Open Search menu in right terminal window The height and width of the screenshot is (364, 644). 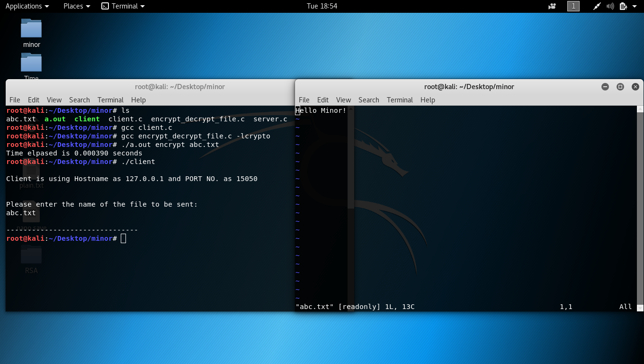tap(368, 100)
